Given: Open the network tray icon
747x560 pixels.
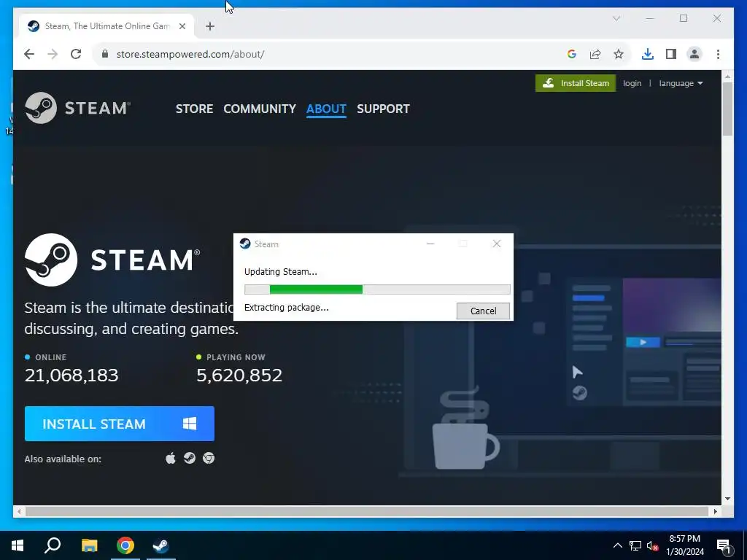Looking at the screenshot, I should pyautogui.click(x=635, y=545).
